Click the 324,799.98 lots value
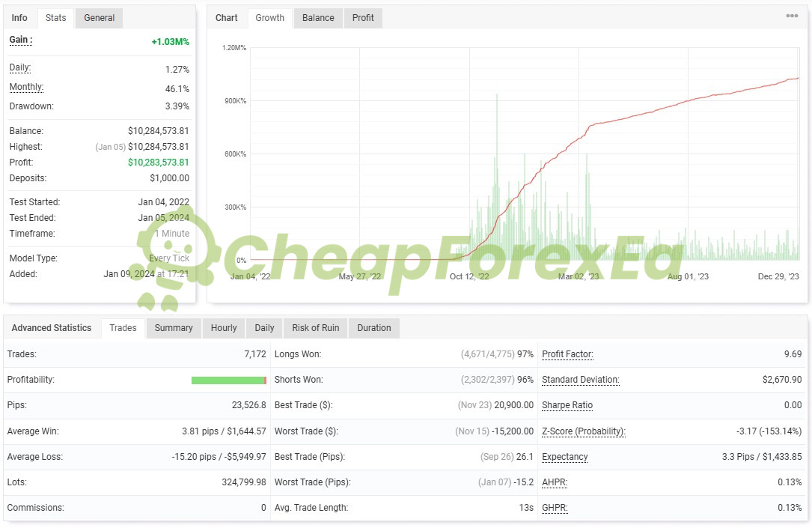Image resolution: width=812 pixels, height=528 pixels. click(244, 482)
